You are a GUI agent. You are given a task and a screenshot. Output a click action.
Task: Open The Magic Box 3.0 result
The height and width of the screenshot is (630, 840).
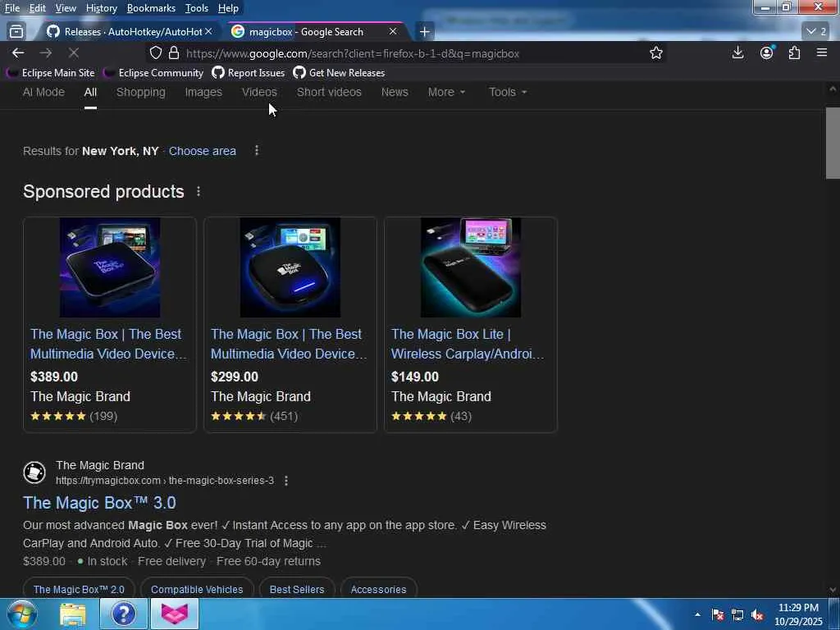point(99,503)
